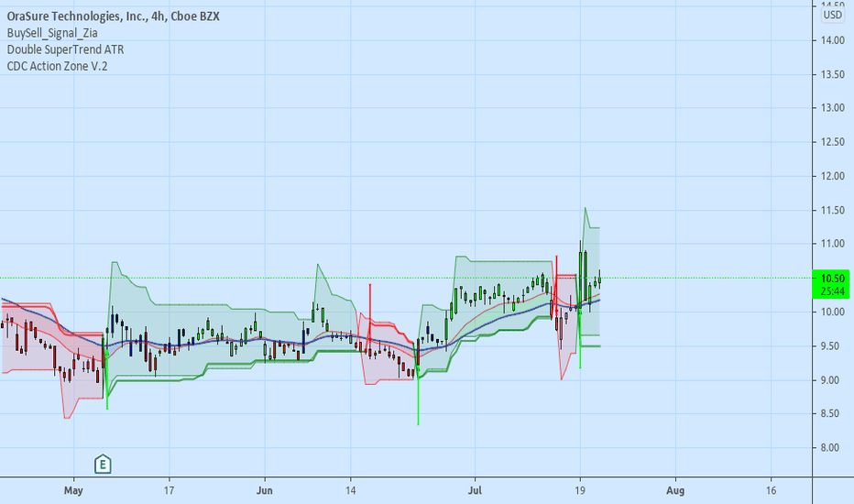854x504 pixels.
Task: Click the BuySell_Signal_Zia indicator label
Action: pos(52,33)
